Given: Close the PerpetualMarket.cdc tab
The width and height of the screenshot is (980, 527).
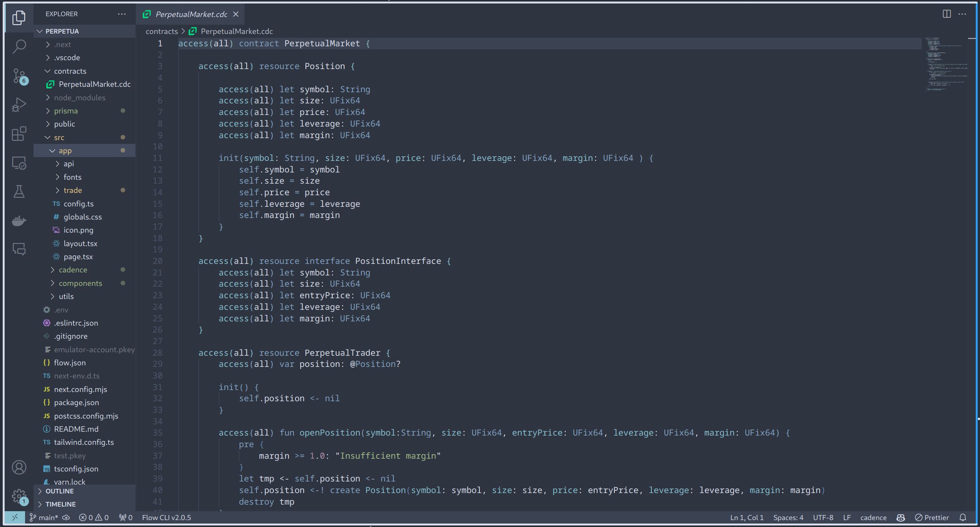Looking at the screenshot, I should [236, 14].
